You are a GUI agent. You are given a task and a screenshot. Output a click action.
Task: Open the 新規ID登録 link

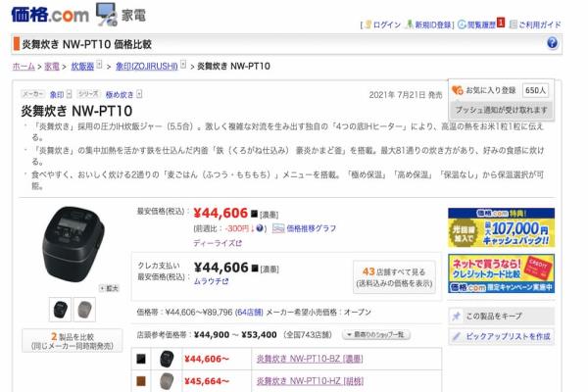point(433,24)
